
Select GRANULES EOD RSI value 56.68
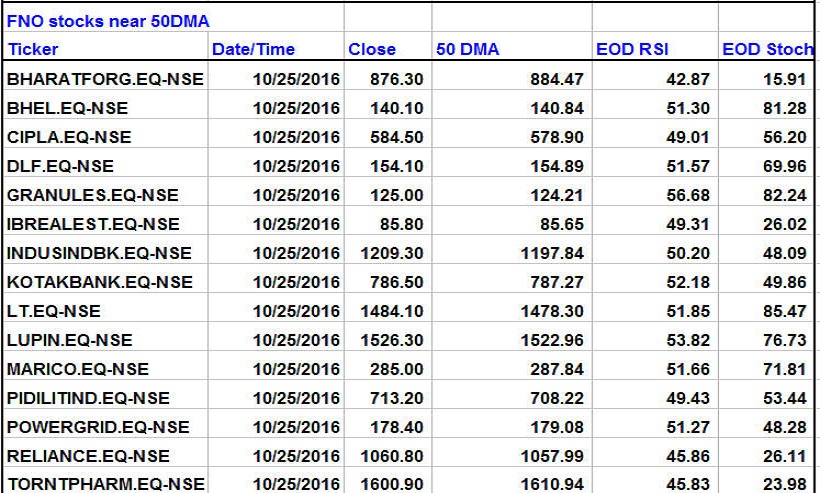[x=685, y=194]
